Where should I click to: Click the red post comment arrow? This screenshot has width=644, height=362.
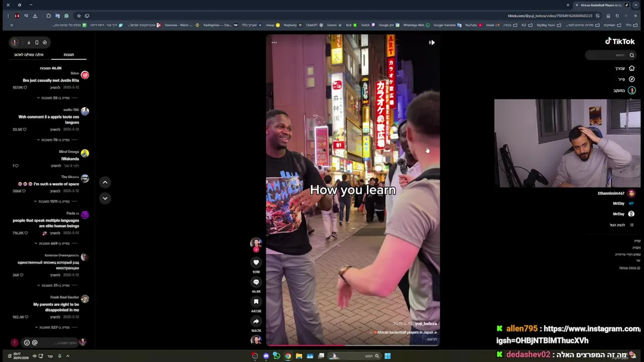[15, 343]
